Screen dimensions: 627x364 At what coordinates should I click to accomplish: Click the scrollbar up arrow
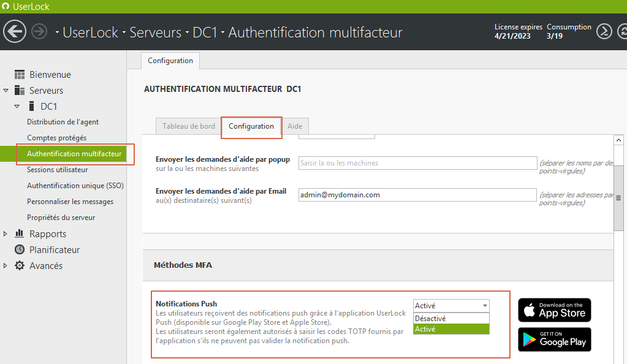pyautogui.click(x=618, y=140)
